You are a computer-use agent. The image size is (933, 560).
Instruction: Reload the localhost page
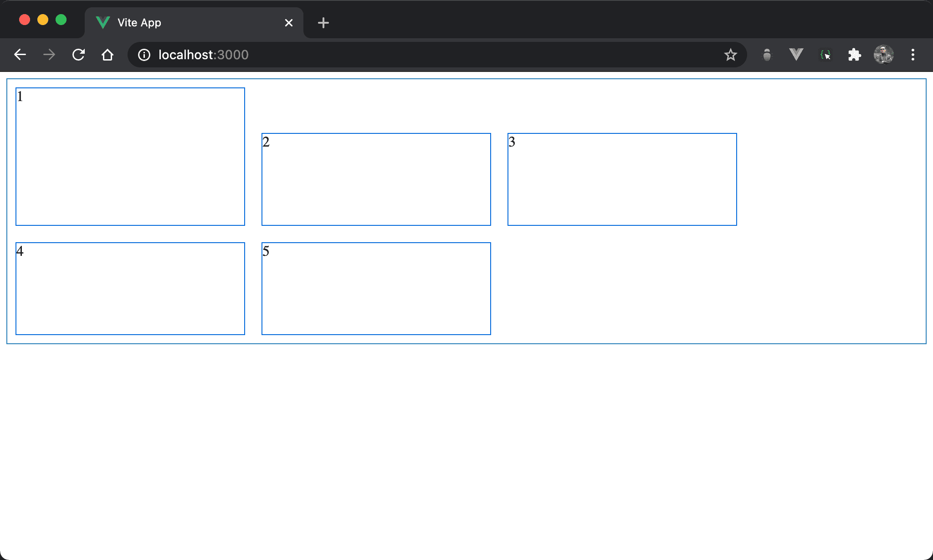tap(78, 55)
